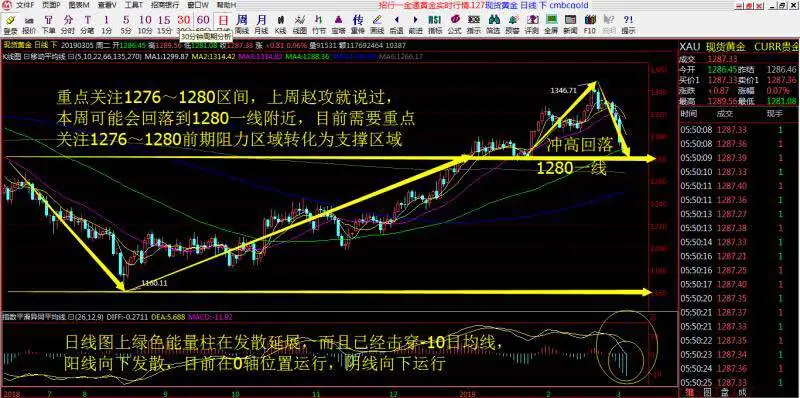Open the 预警 alert bell icon
The image size is (800, 398).
point(512,23)
